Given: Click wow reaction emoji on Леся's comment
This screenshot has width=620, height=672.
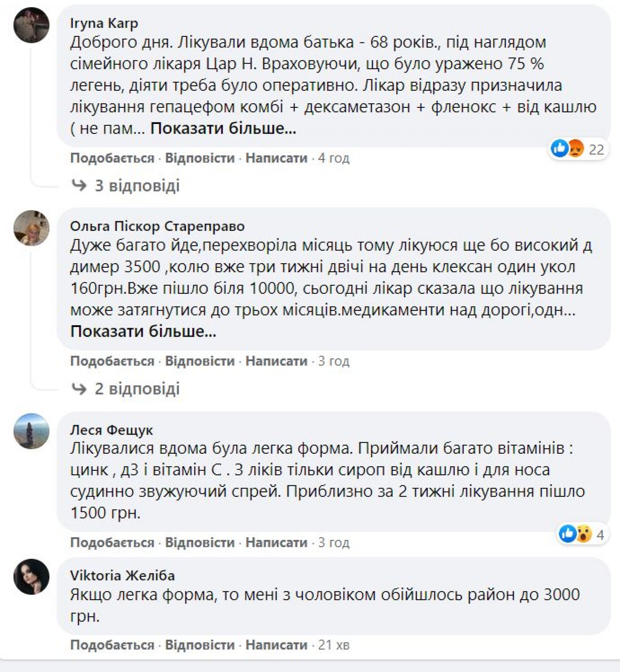Looking at the screenshot, I should pos(584,533).
